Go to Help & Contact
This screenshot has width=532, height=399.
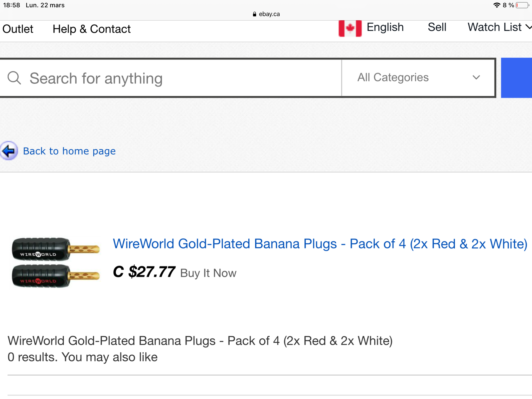pos(91,29)
